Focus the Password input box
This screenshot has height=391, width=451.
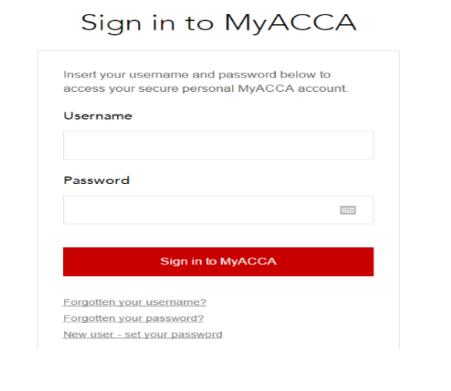218,210
